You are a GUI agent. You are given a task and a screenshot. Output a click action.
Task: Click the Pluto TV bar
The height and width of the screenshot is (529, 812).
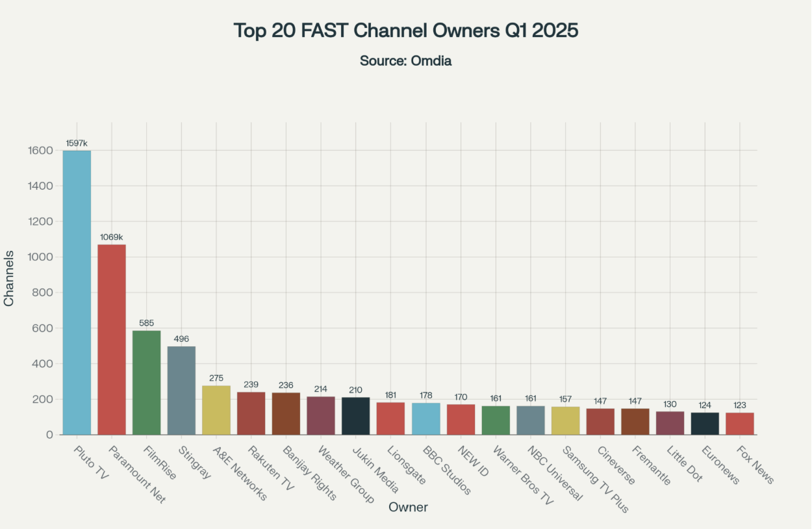[x=77, y=292]
